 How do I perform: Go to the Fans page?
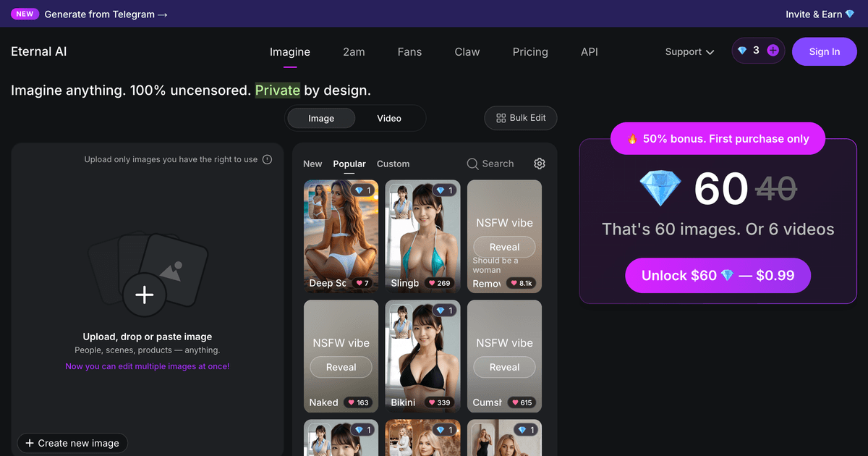409,52
